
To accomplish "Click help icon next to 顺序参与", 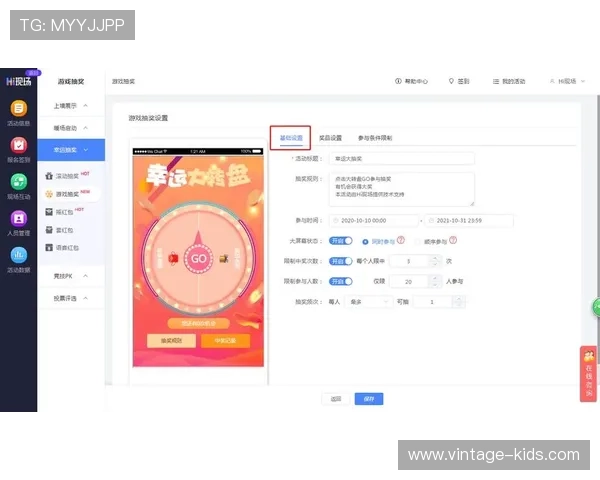I will (x=453, y=240).
